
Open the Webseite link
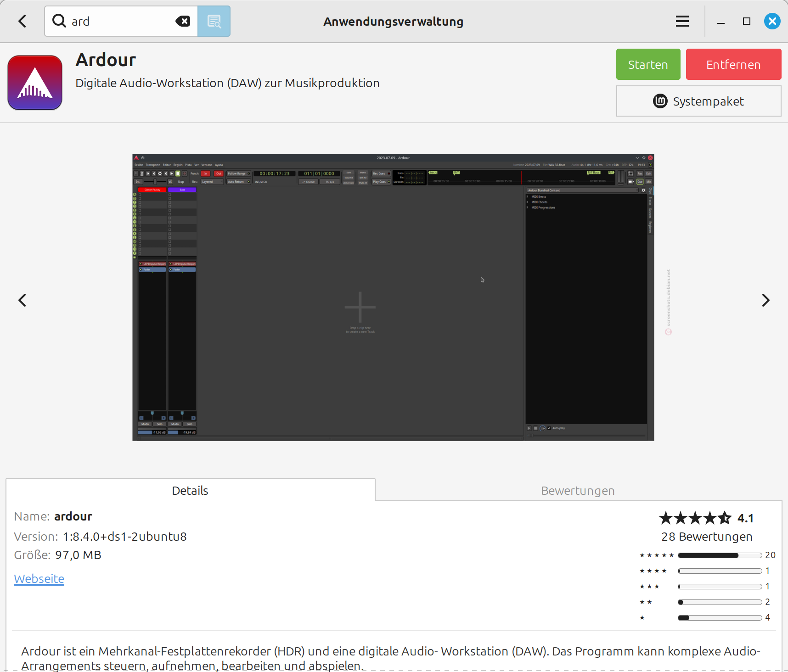click(39, 578)
